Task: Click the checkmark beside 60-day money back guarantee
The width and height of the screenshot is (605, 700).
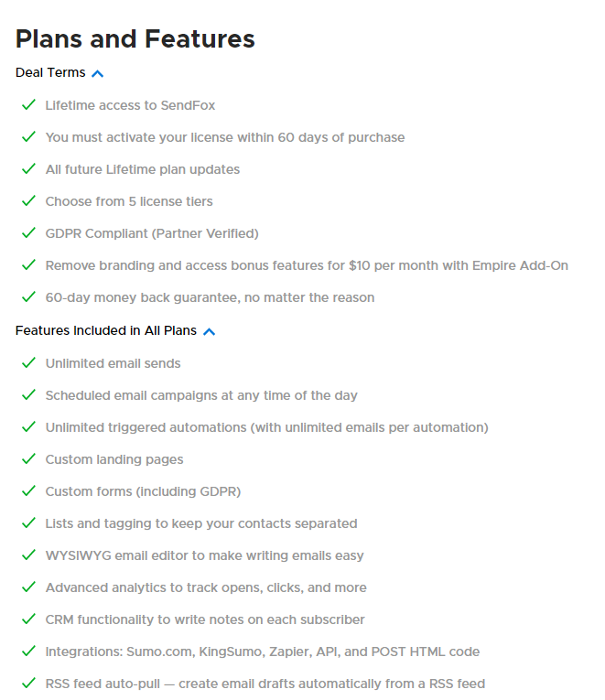Action: [x=28, y=297]
